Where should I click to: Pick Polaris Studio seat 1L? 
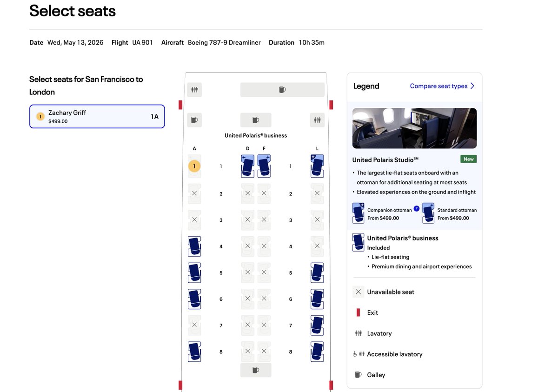(317, 166)
